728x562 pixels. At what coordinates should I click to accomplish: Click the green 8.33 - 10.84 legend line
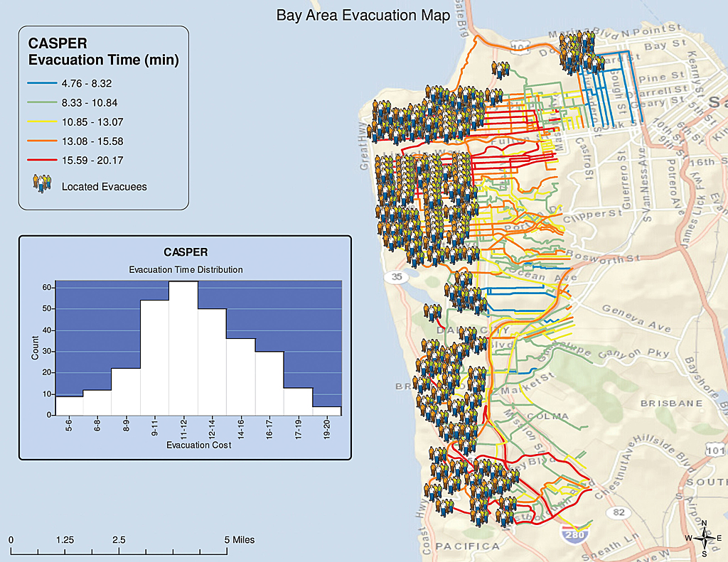click(42, 102)
